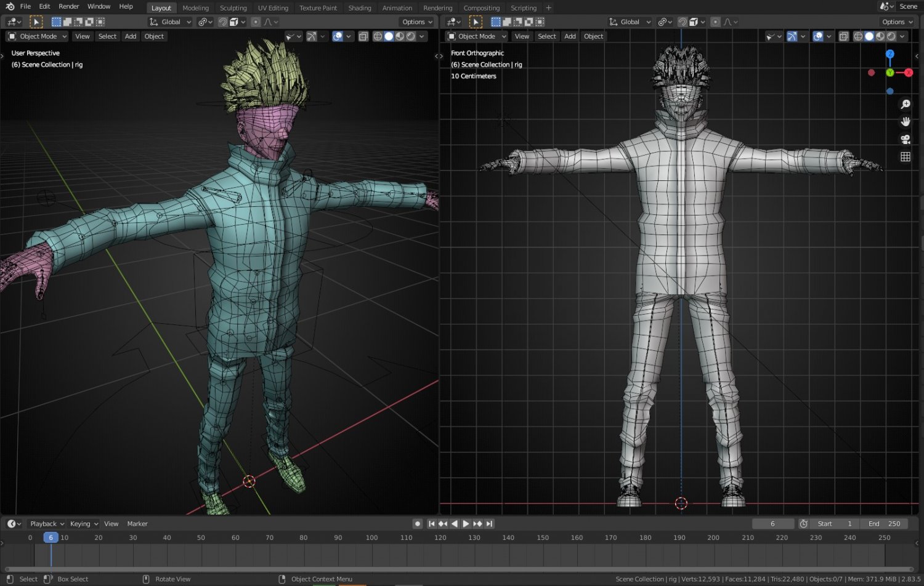Toggle overlays in left viewport

pos(338,36)
